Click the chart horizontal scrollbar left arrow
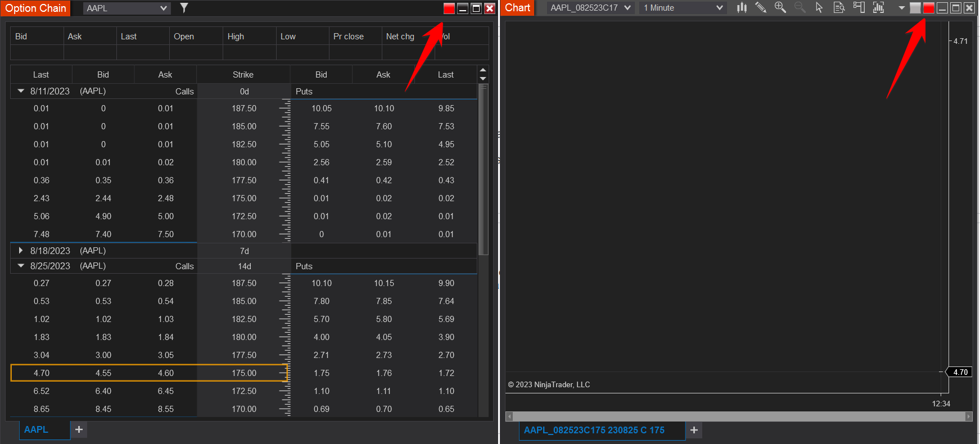 coord(509,416)
